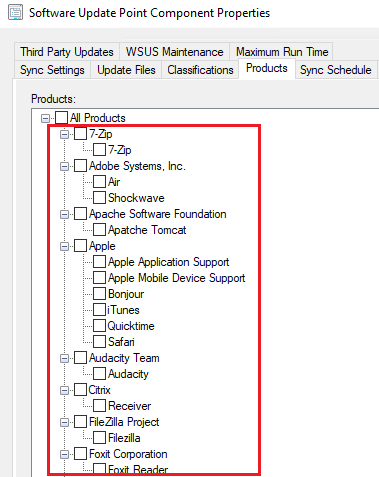
Task: Check the FileZilla Project checkbox
Action: (80, 422)
